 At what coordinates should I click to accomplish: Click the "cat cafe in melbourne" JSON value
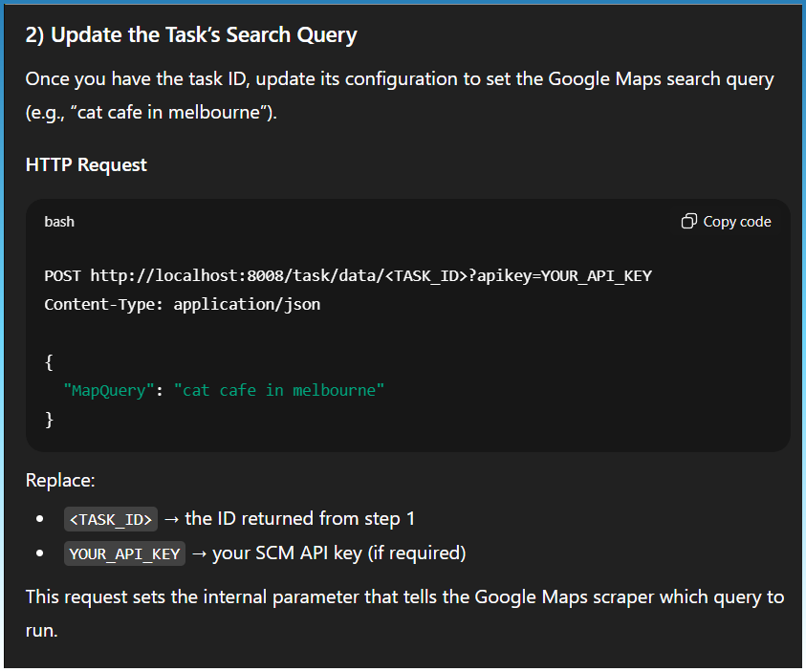click(278, 390)
